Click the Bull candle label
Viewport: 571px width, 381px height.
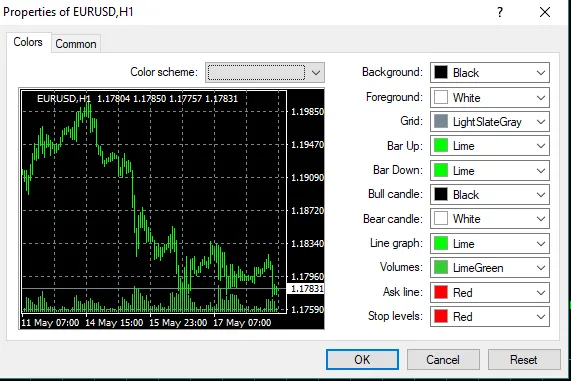tap(395, 194)
